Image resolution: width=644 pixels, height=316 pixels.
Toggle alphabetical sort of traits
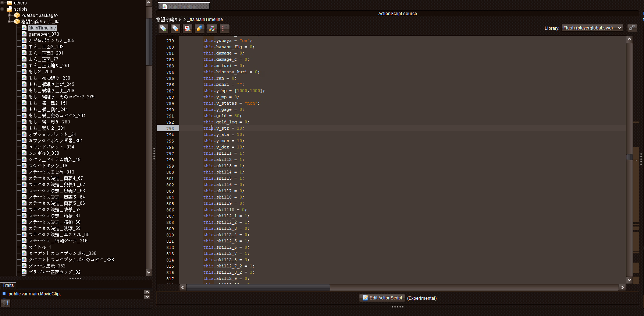click(x=6, y=303)
